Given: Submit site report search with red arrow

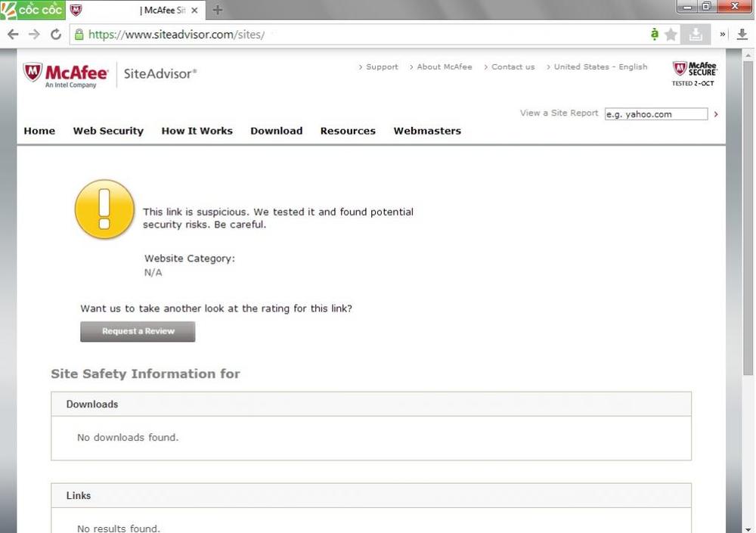Looking at the screenshot, I should click(716, 114).
